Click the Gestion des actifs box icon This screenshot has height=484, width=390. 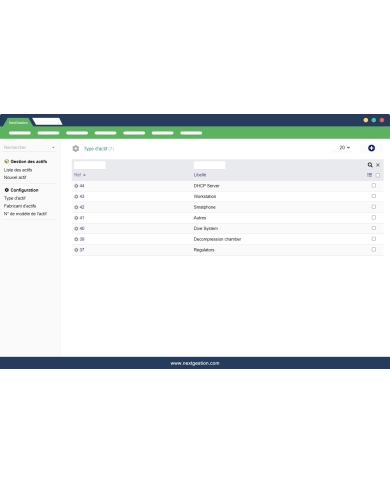pyautogui.click(x=6, y=161)
